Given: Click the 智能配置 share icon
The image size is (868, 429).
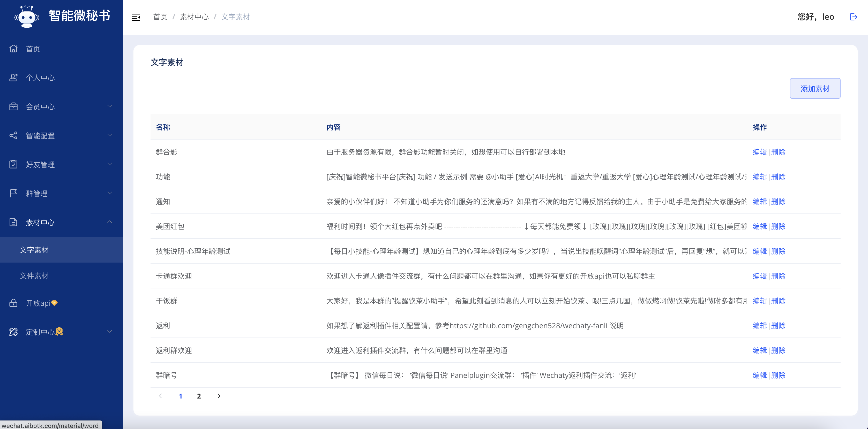Looking at the screenshot, I should point(13,135).
